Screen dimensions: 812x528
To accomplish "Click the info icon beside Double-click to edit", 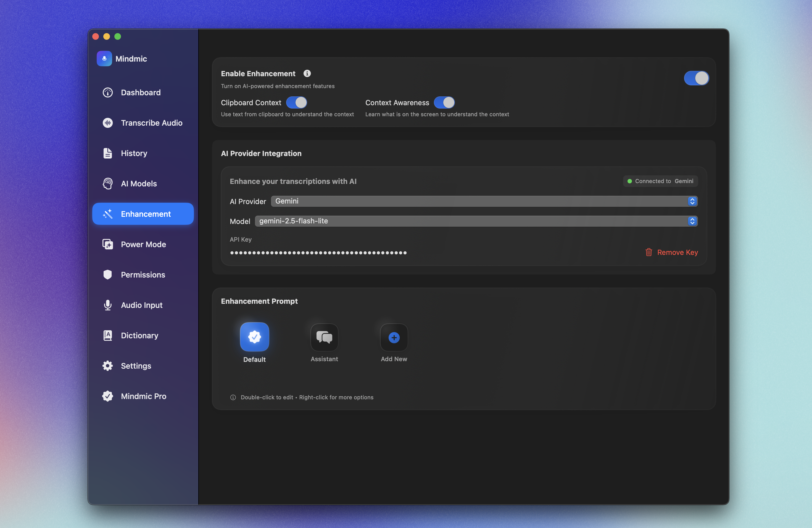I will [x=233, y=397].
